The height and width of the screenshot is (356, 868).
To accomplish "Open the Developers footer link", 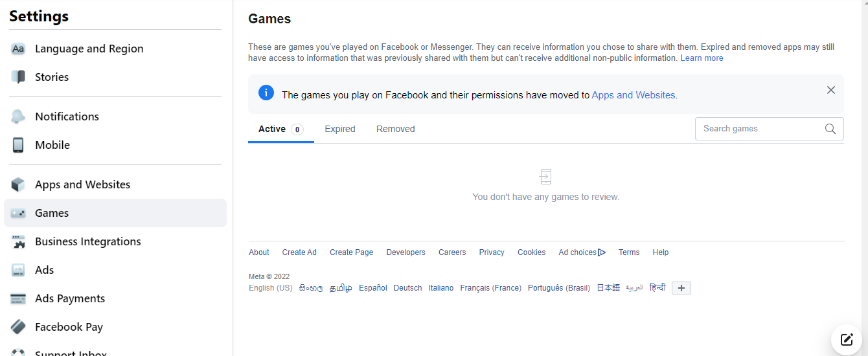I will coord(405,252).
